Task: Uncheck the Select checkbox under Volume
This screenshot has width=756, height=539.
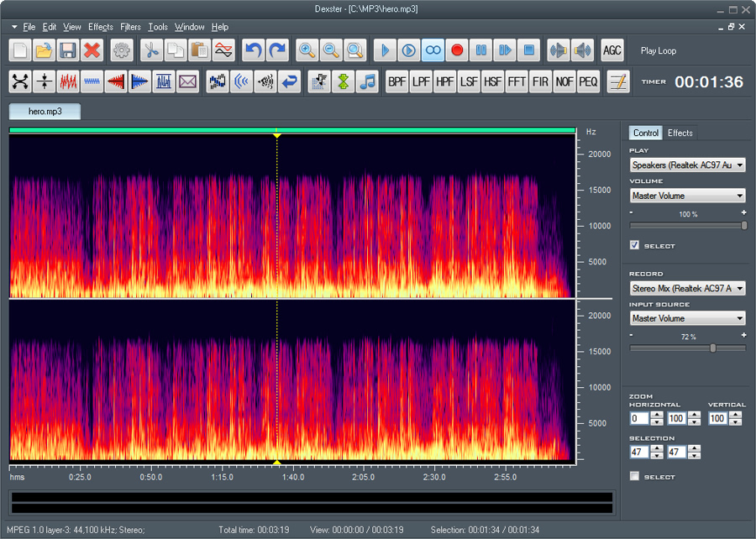Action: (x=635, y=245)
